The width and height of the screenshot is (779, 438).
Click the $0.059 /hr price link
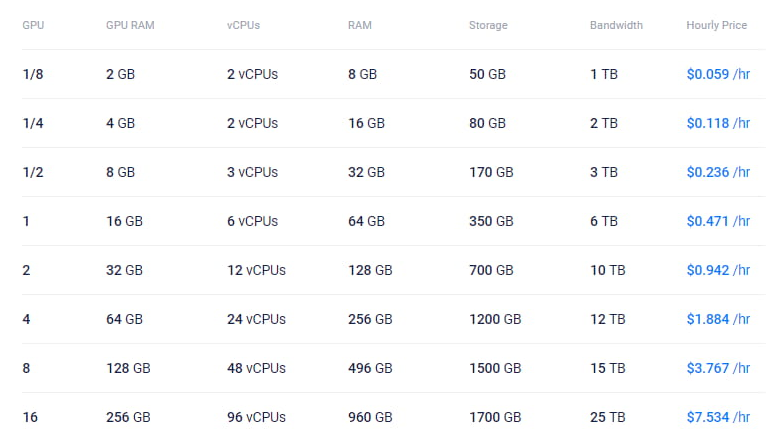pyautogui.click(x=718, y=74)
